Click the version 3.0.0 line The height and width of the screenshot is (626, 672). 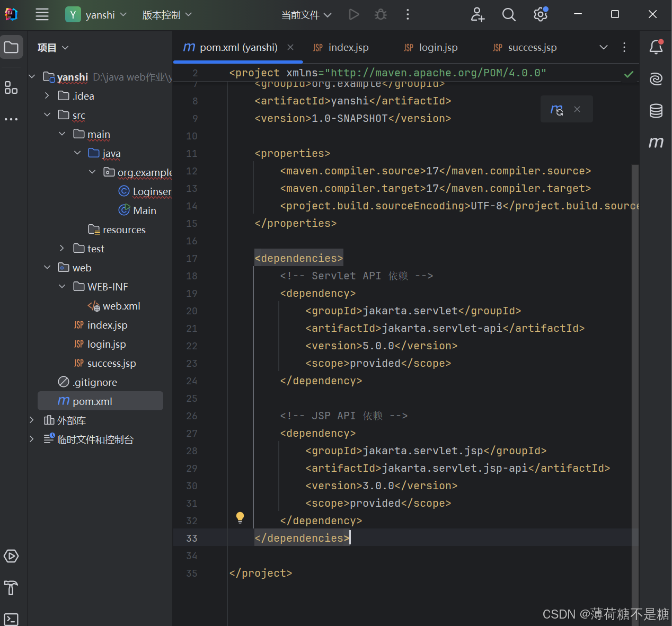coord(381,486)
